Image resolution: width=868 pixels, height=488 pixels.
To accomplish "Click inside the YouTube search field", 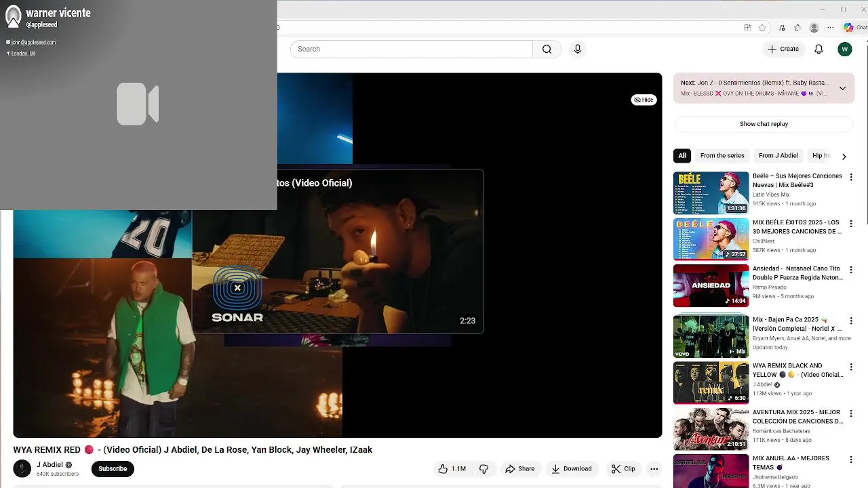I will [x=412, y=49].
